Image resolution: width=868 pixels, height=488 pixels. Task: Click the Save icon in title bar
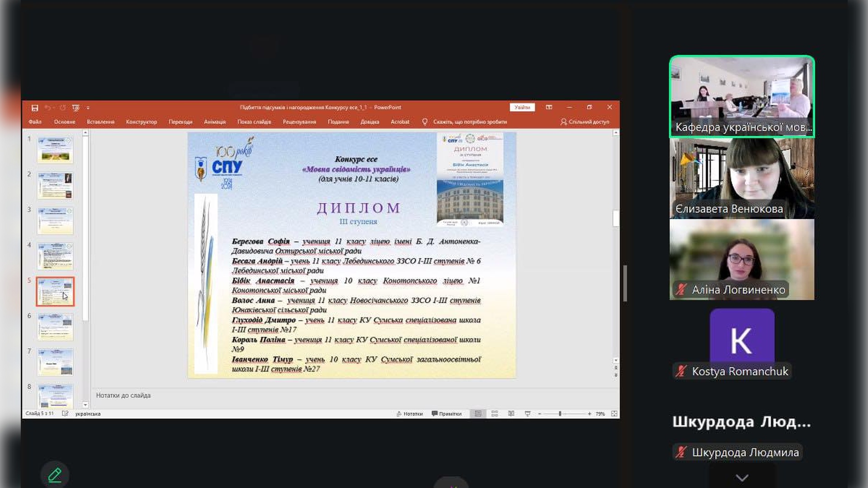point(35,108)
